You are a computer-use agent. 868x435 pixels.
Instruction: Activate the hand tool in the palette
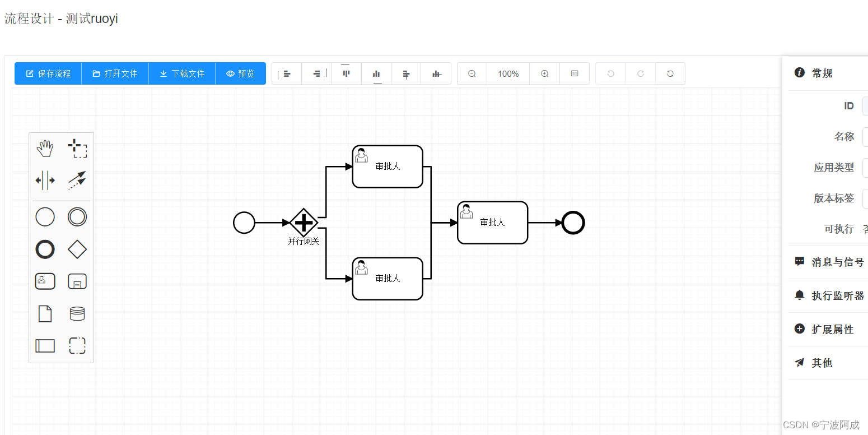click(45, 149)
